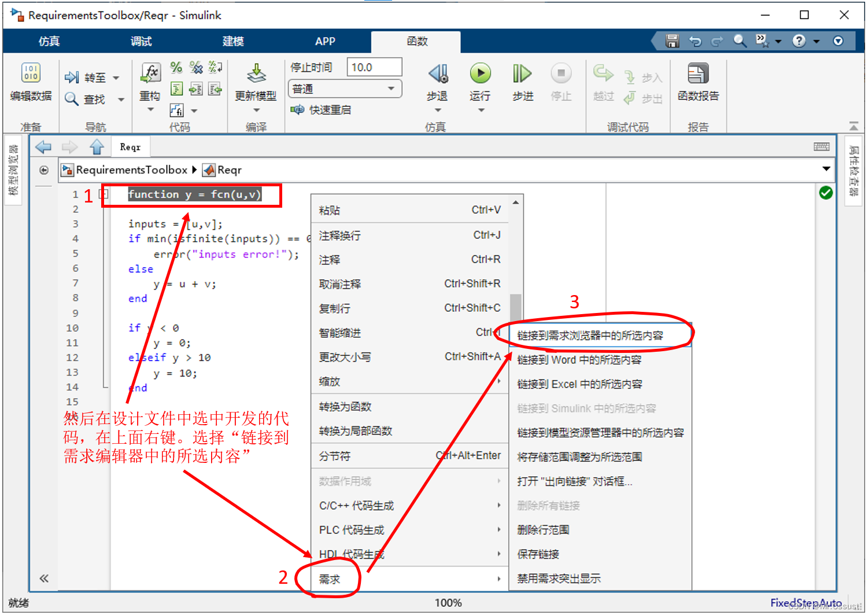The height and width of the screenshot is (615, 868).
Task: Open the 函数报告 (Function Report) icon
Action: [x=698, y=74]
